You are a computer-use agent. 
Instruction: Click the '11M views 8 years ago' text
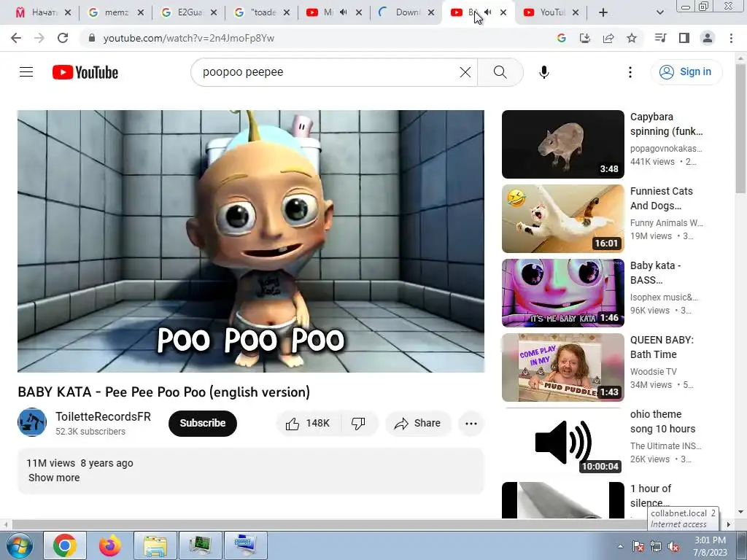pos(80,463)
